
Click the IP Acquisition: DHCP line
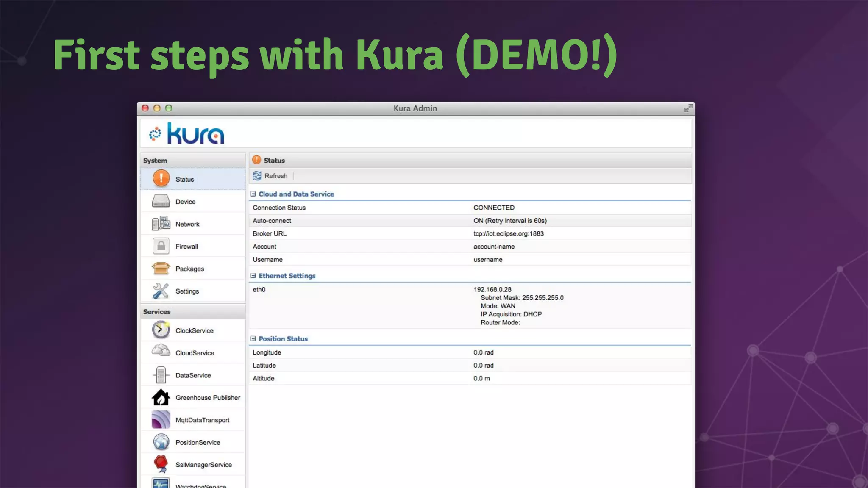(x=511, y=314)
